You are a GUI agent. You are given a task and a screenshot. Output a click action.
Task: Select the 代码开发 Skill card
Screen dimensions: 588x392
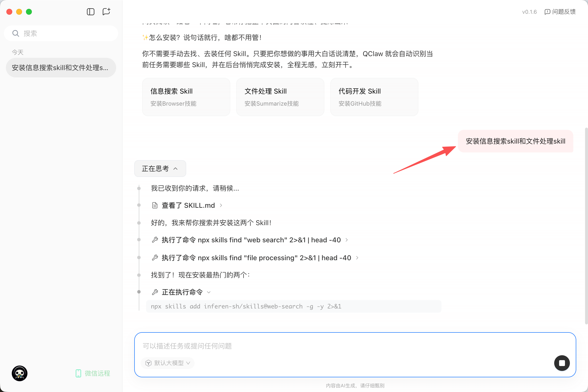[x=374, y=97]
